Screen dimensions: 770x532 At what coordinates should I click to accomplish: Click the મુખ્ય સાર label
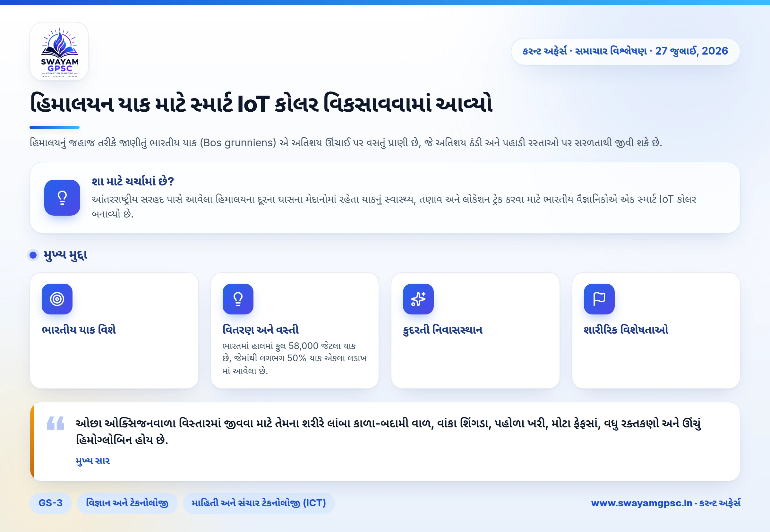[x=93, y=461]
